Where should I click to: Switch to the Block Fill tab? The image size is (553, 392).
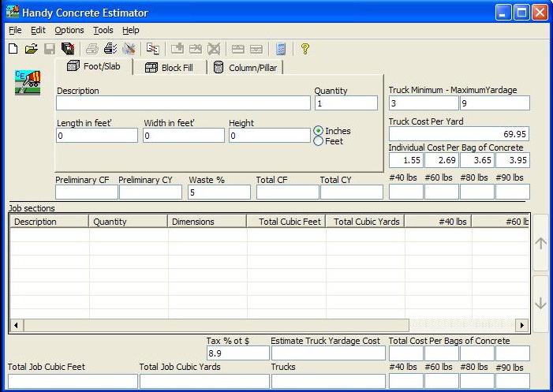[170, 68]
